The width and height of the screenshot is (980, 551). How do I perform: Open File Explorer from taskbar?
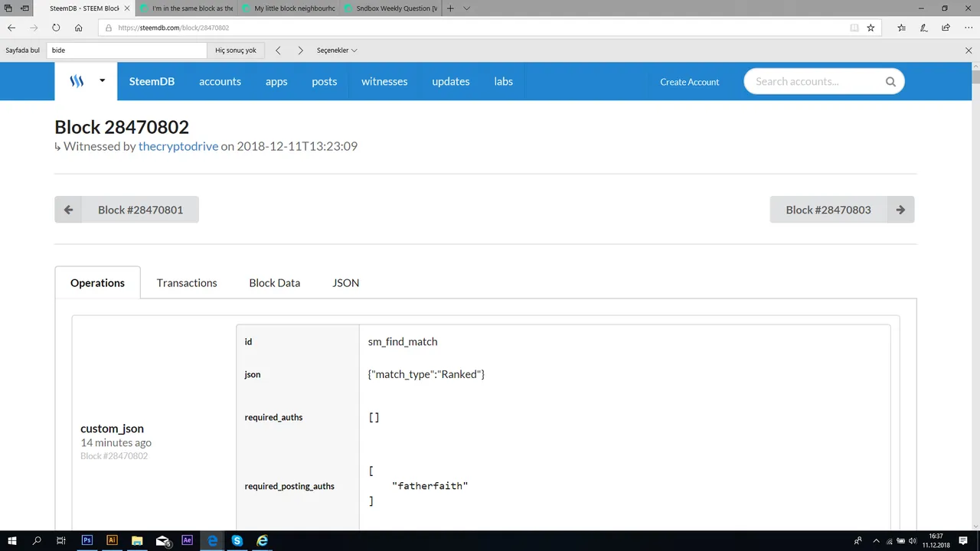point(137,540)
